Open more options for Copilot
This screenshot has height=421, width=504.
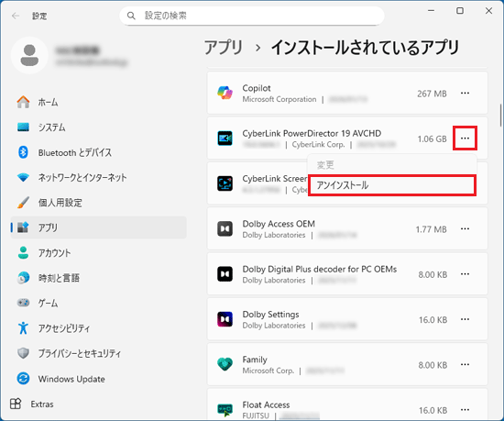coord(465,94)
